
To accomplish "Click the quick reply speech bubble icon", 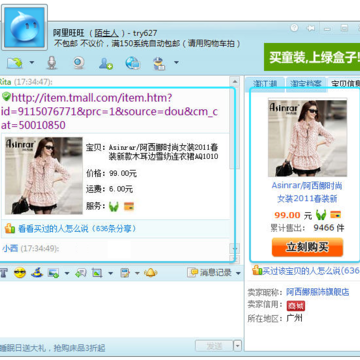I will pos(81,273).
